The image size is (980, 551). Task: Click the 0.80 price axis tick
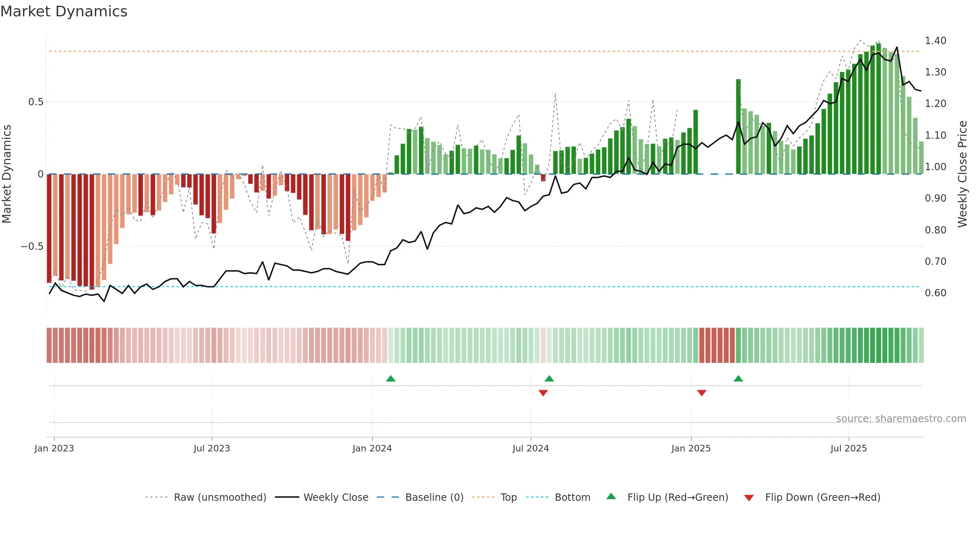click(935, 230)
